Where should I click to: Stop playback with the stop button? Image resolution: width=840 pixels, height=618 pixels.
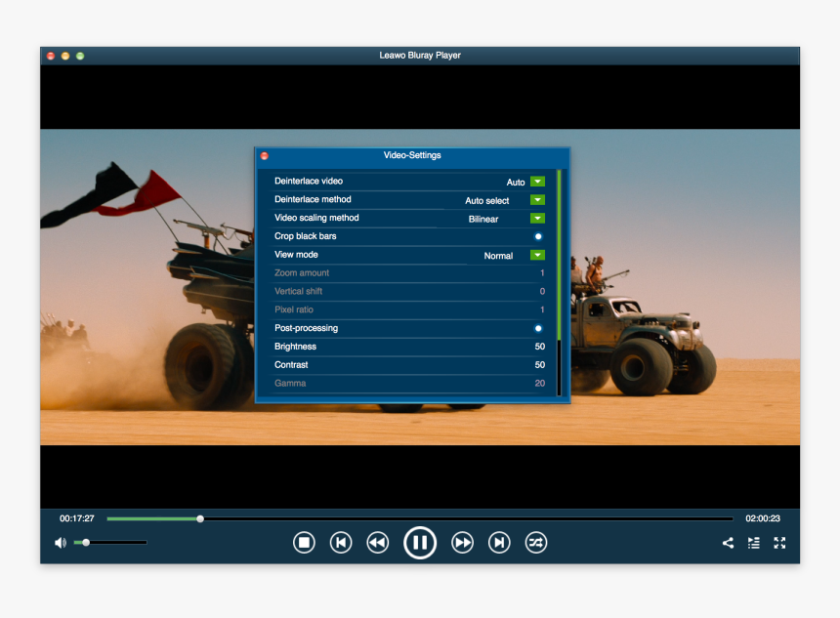304,543
